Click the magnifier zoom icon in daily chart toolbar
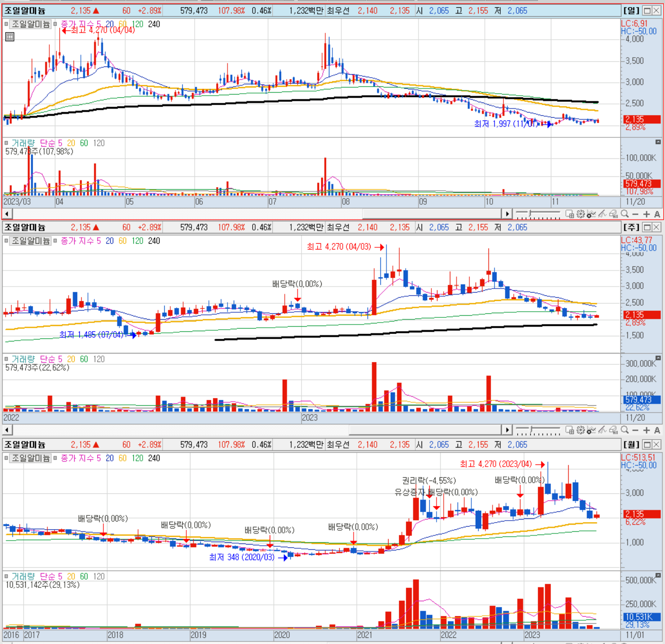 coord(624,213)
